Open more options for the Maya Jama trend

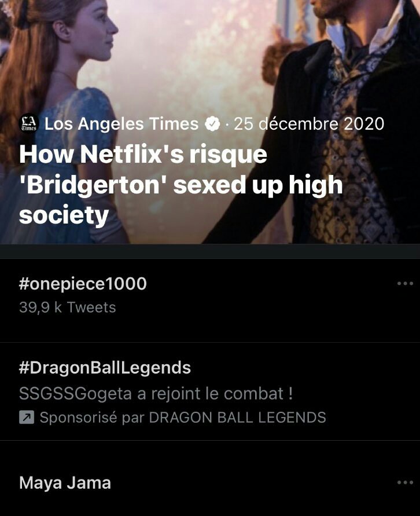[405, 483]
